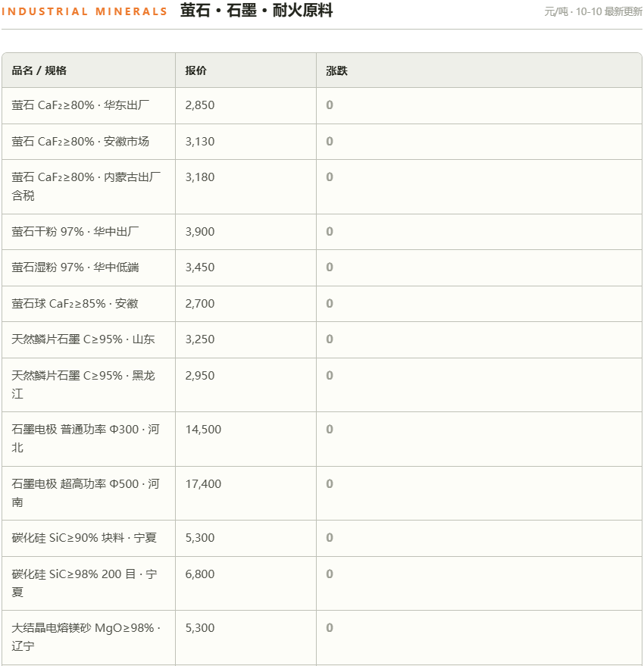The width and height of the screenshot is (644, 666).
Task: Click the 萤石球 CaF₂≥85% · 安徽 name
Action: click(75, 304)
